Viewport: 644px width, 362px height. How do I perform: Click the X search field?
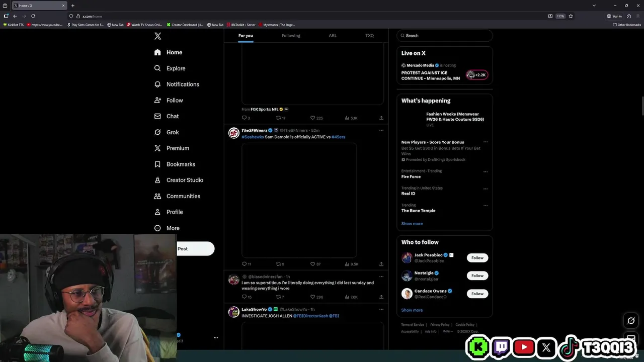(x=445, y=36)
